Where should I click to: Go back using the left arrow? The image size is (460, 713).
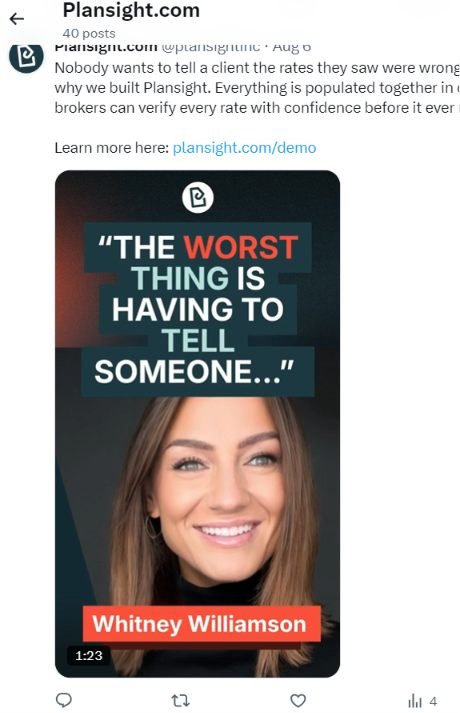(x=17, y=19)
